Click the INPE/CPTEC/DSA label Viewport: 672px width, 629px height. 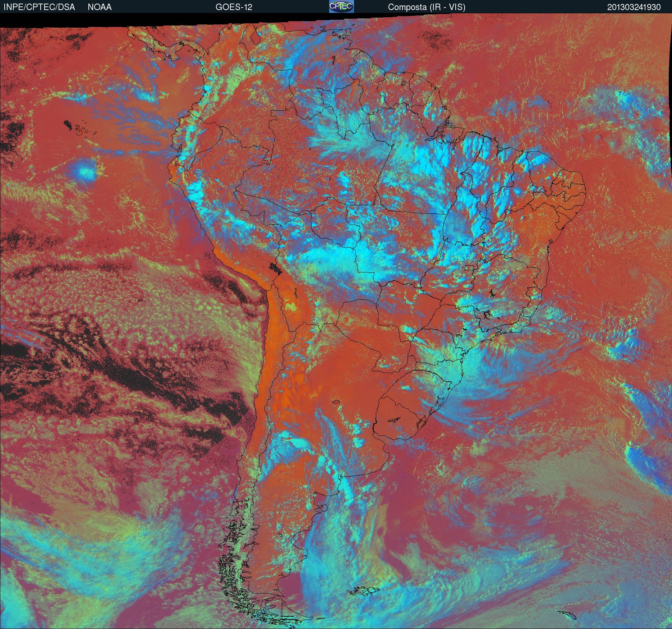tap(39, 7)
